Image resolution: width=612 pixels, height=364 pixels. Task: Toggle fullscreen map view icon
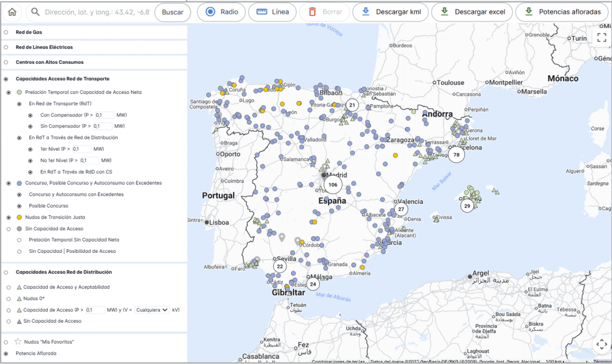(601, 38)
